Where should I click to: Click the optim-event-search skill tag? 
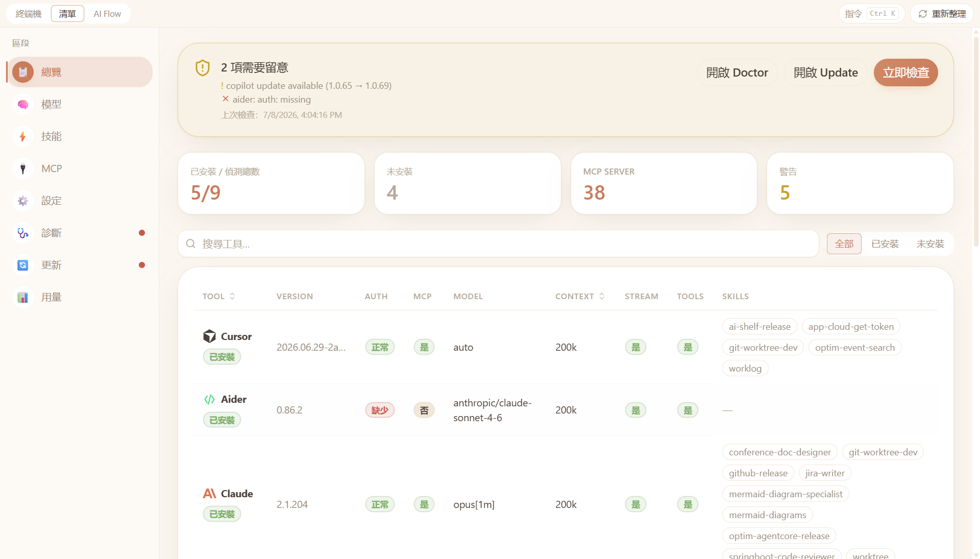(855, 348)
